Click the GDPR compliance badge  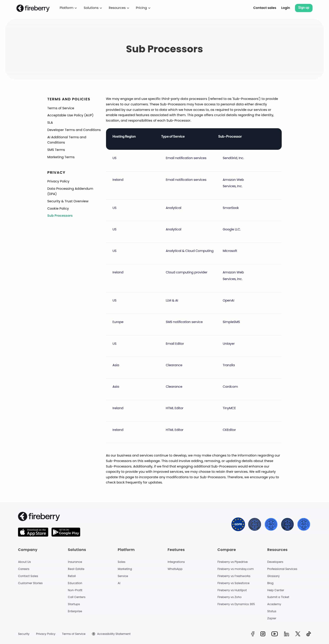238,524
